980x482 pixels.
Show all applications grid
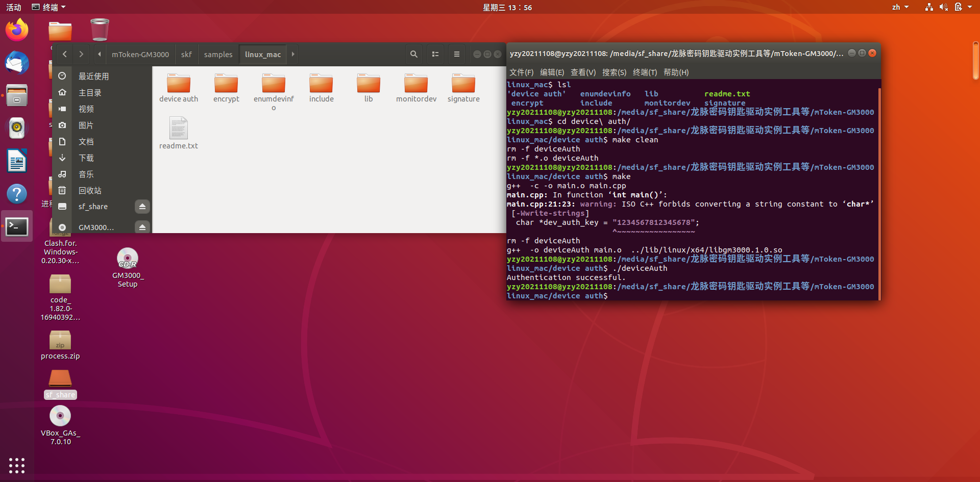17,465
